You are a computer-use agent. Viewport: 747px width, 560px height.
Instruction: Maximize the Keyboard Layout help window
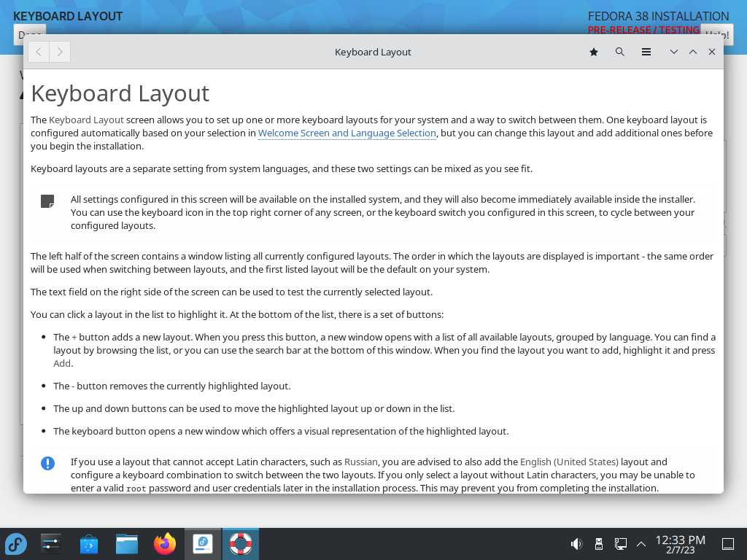coord(693,52)
